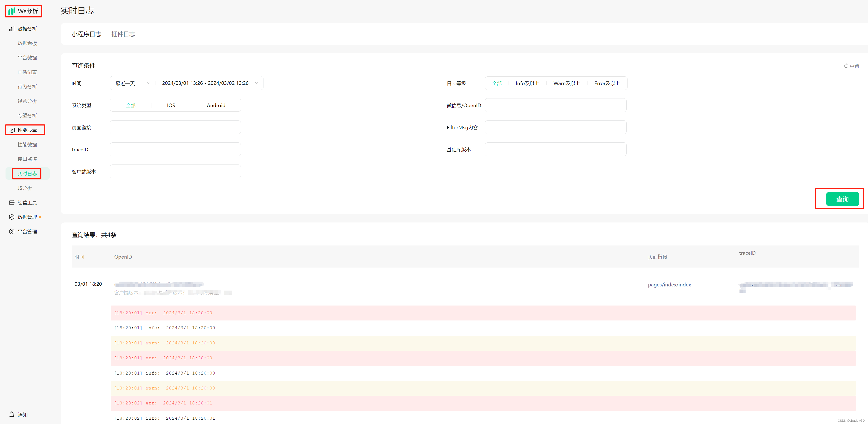Click the 性能质量 monitor icon
The height and width of the screenshot is (424, 868).
coord(12,130)
